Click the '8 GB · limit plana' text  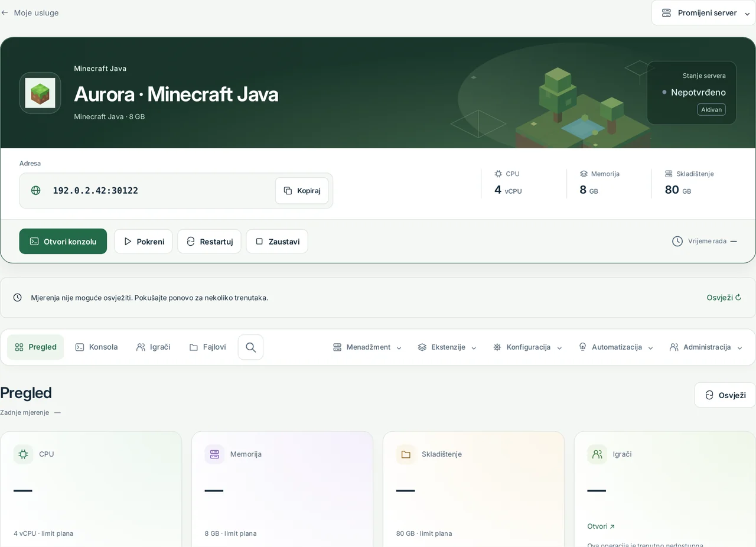pos(231,533)
